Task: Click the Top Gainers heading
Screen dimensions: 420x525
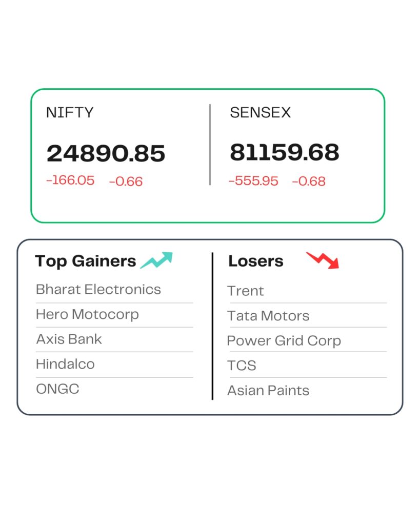Action: point(86,261)
